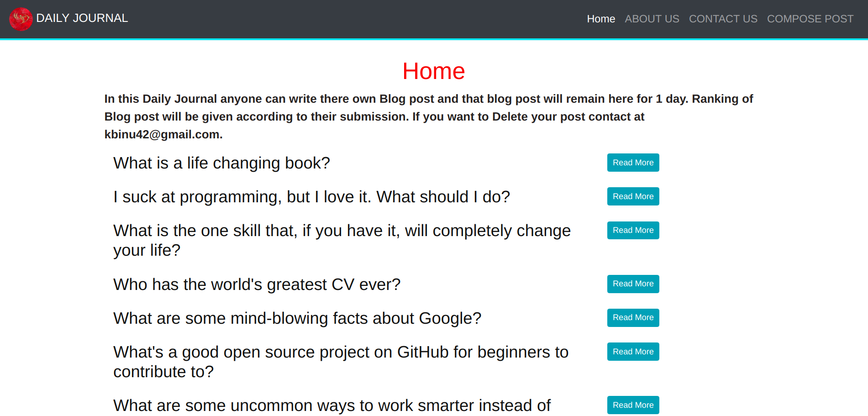Click the 'I suck at programming' post title
Image resolution: width=868 pixels, height=416 pixels.
[x=311, y=197]
